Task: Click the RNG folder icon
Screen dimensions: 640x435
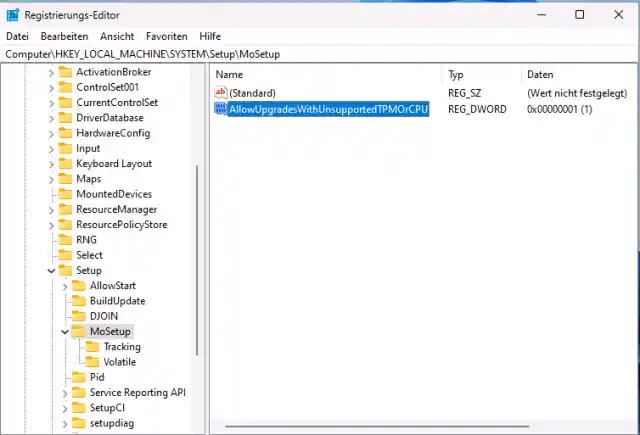Action: (65, 240)
